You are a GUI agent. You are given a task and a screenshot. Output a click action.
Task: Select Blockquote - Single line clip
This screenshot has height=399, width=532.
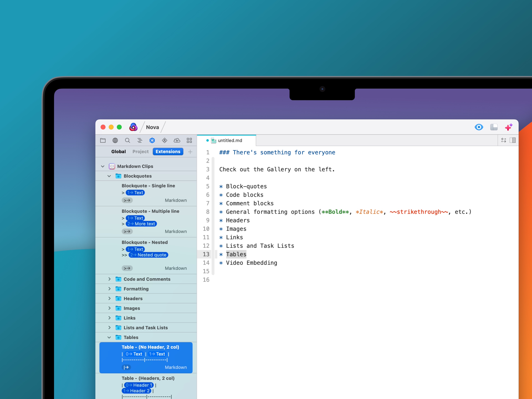coord(146,193)
